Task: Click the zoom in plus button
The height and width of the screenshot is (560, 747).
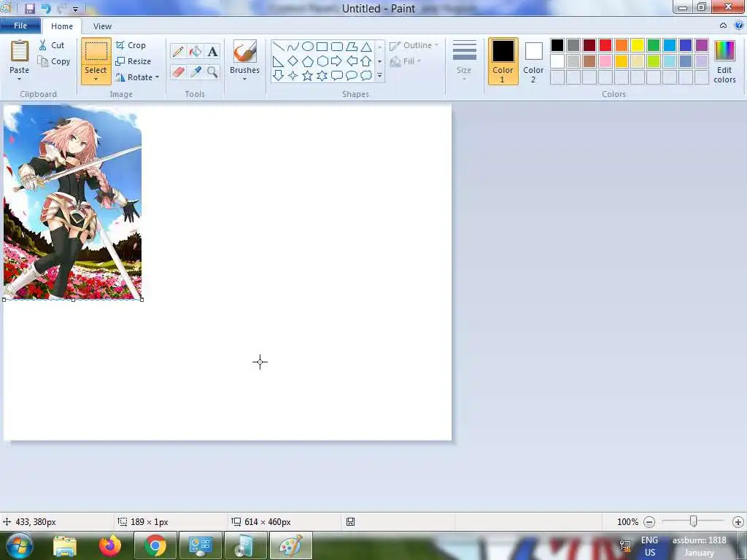Action: 738,522
